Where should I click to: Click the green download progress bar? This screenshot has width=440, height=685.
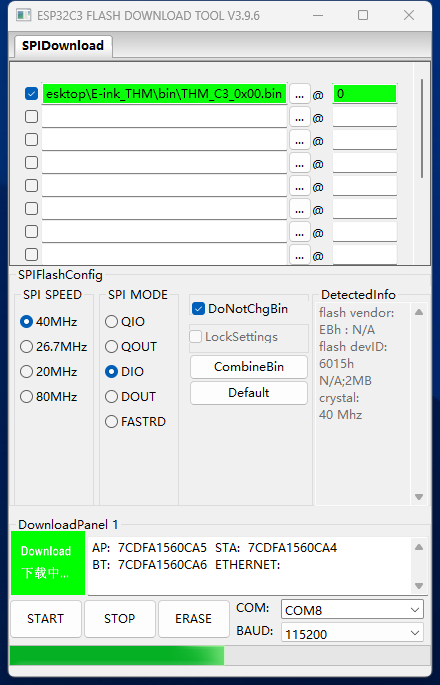point(117,656)
